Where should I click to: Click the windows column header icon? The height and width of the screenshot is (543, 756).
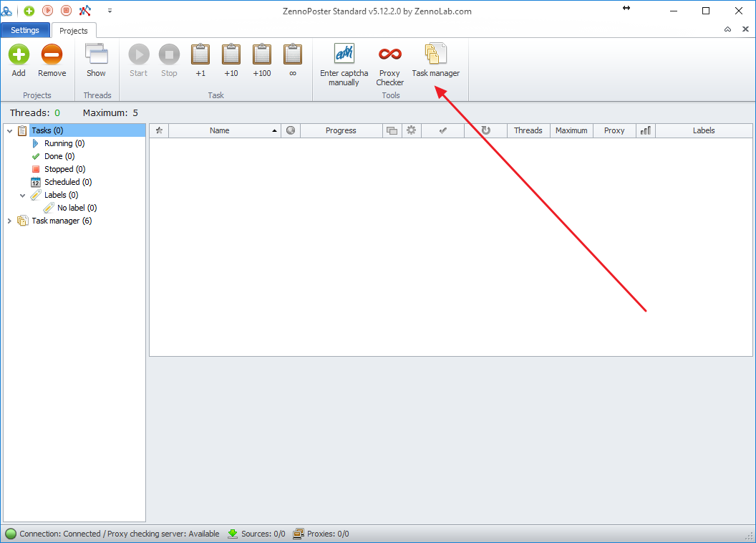[392, 130]
